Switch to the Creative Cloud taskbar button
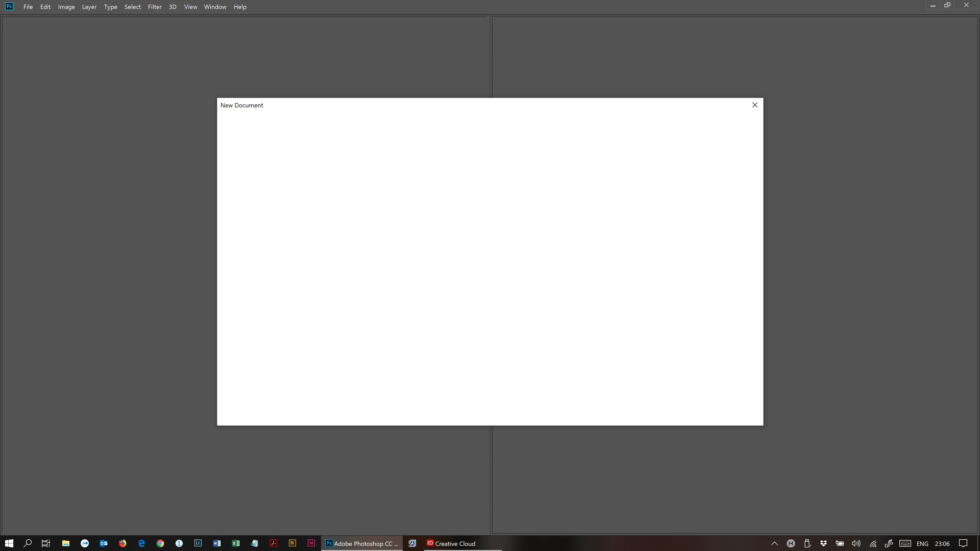 point(451,543)
